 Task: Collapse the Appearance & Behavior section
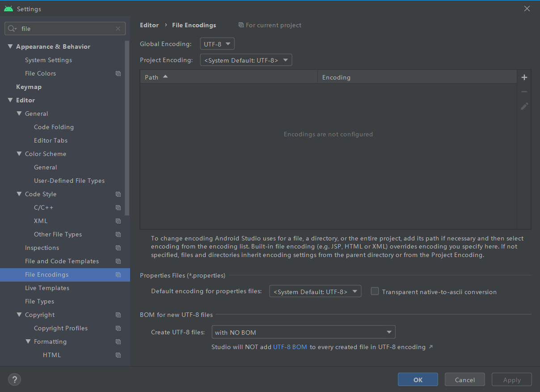(x=10, y=46)
